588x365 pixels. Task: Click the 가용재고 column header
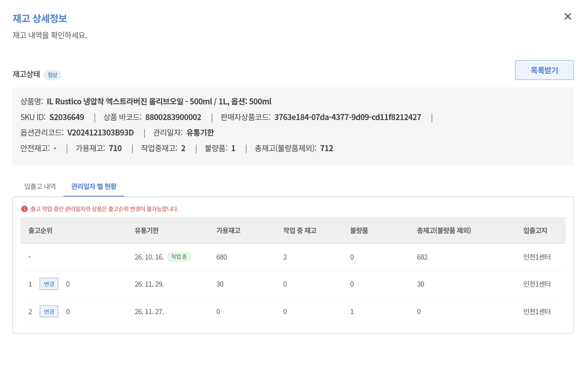click(228, 231)
